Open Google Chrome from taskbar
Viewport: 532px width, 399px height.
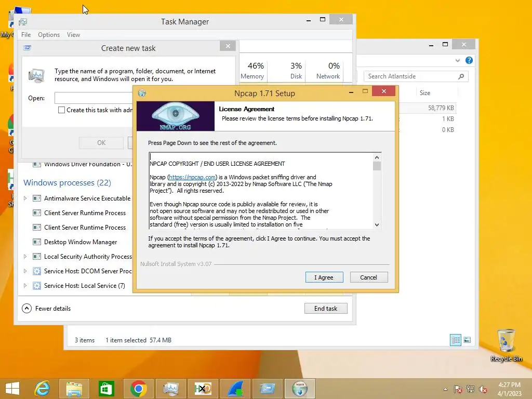click(x=138, y=389)
